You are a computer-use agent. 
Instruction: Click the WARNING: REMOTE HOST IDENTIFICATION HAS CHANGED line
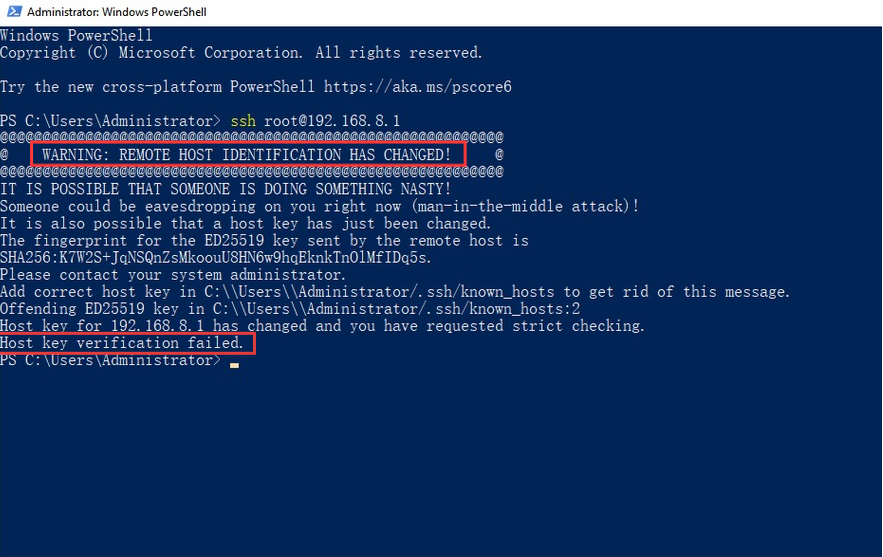pyautogui.click(x=247, y=154)
